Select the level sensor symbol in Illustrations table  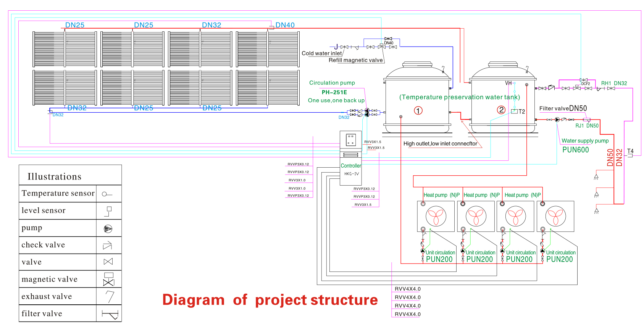pos(108,211)
